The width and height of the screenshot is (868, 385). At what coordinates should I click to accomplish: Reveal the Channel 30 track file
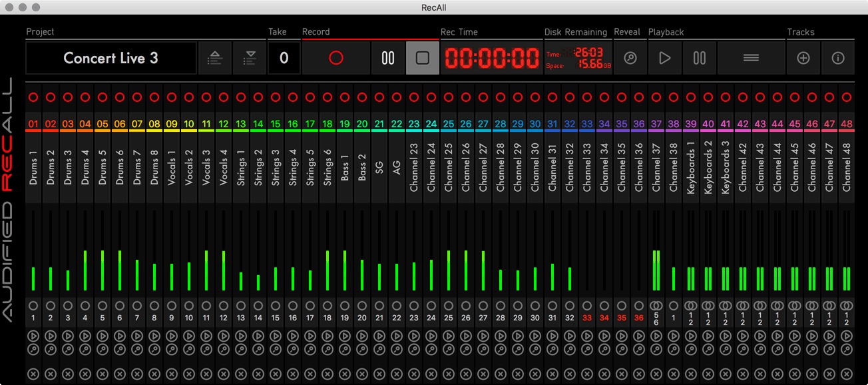pyautogui.click(x=535, y=348)
